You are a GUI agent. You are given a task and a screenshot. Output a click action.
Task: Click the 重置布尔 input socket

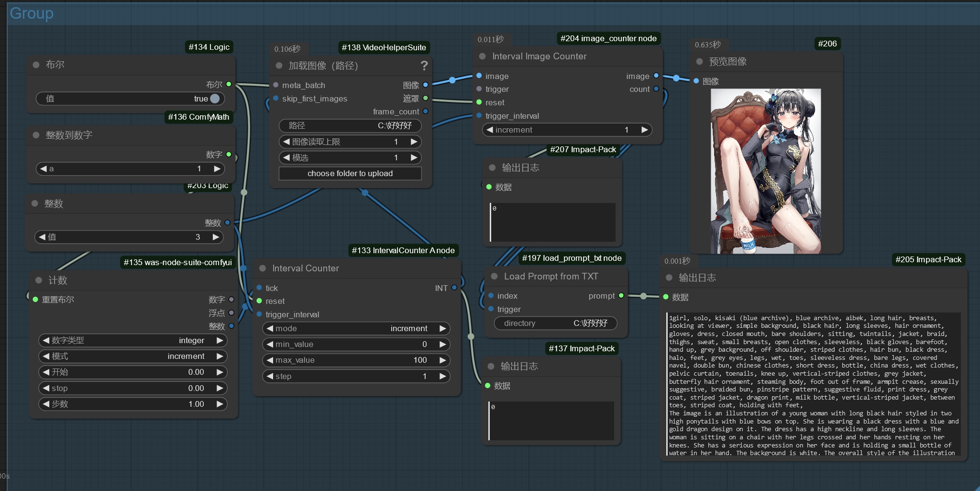pos(35,300)
